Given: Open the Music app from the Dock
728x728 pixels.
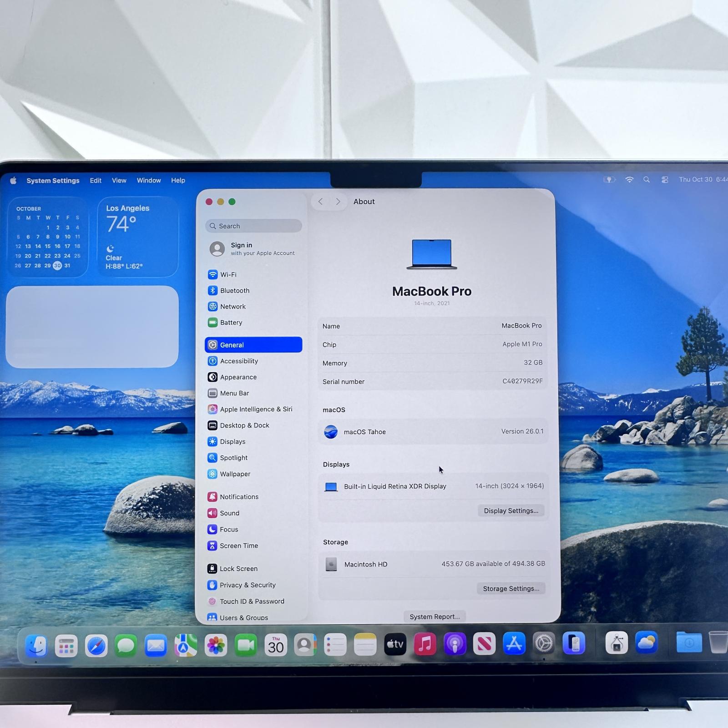Looking at the screenshot, I should pyautogui.click(x=425, y=644).
